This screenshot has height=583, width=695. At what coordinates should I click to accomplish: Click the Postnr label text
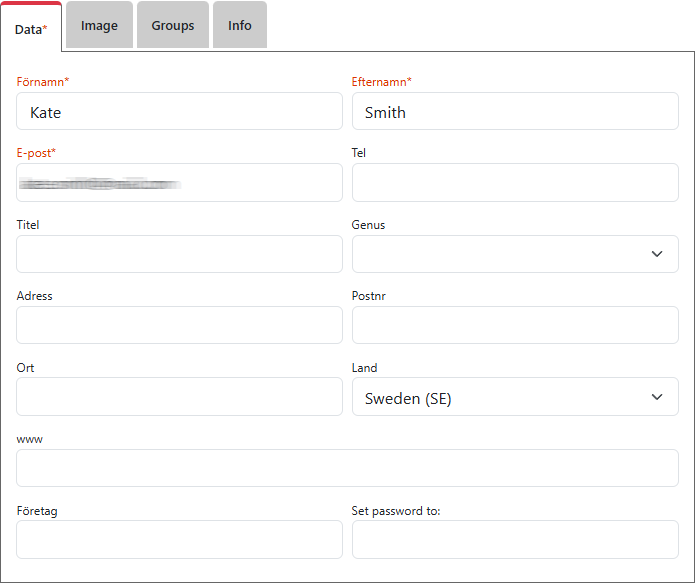(x=369, y=296)
